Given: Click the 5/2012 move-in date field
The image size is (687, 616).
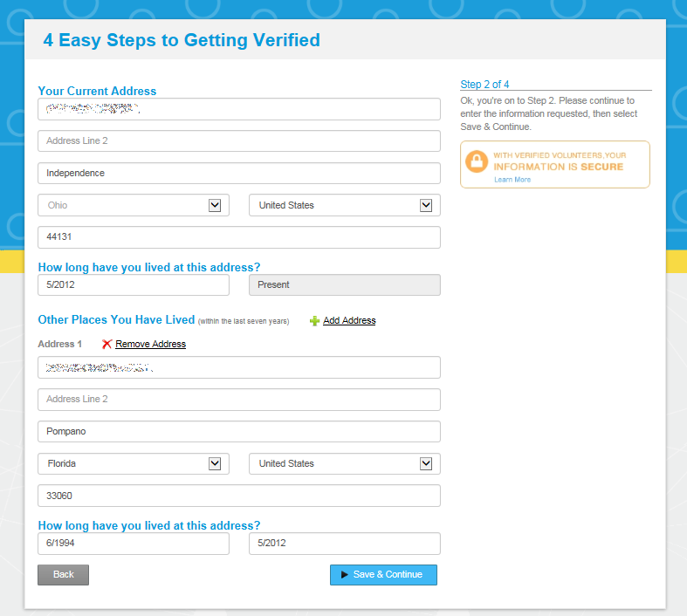Looking at the screenshot, I should pos(134,284).
